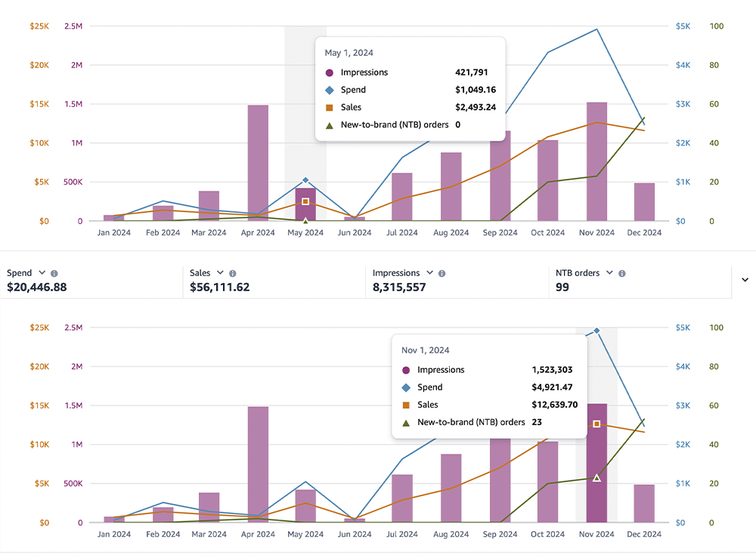The height and width of the screenshot is (556, 756).
Task: Click the Apr 2024 impressions bar in top chart
Action: pyautogui.click(x=258, y=163)
